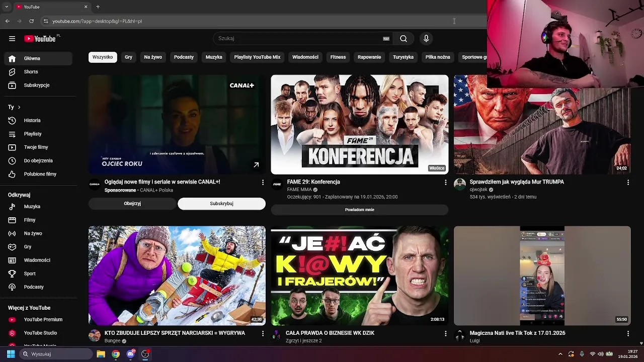The height and width of the screenshot is (362, 644).
Task: Click the Obejrzyj button on CANAL+ ad
Action: (x=132, y=204)
